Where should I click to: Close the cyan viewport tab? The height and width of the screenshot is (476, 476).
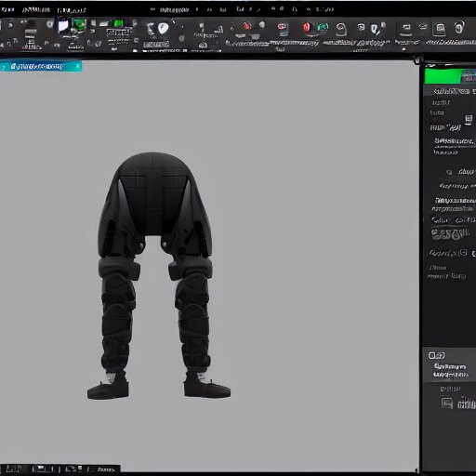pyautogui.click(x=78, y=66)
